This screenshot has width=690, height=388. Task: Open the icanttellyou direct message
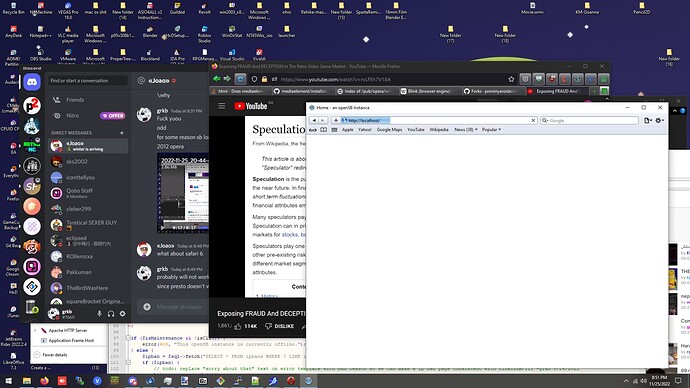click(x=88, y=177)
